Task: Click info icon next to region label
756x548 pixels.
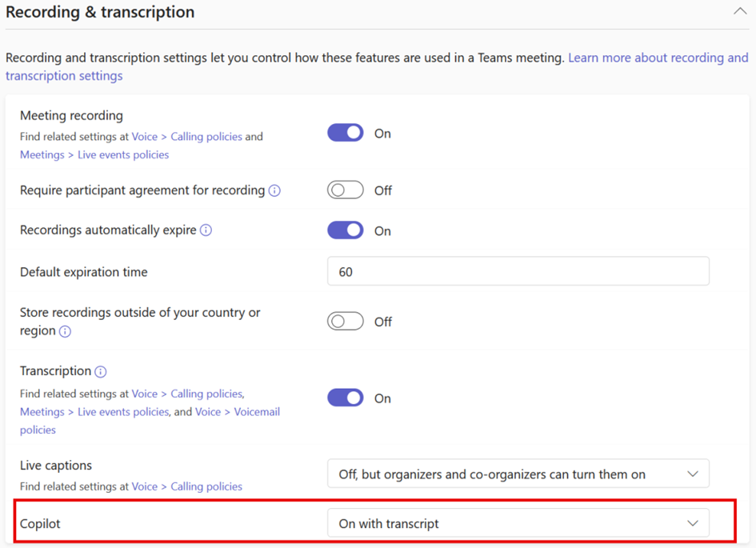Action: tap(65, 331)
